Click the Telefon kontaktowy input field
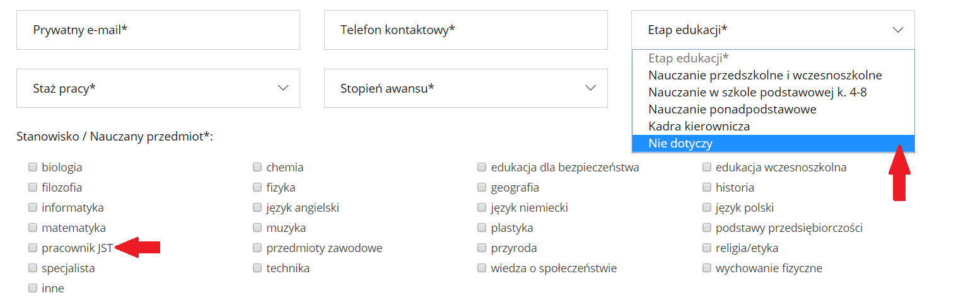Viewport: 980px width, 300px height. (x=465, y=30)
